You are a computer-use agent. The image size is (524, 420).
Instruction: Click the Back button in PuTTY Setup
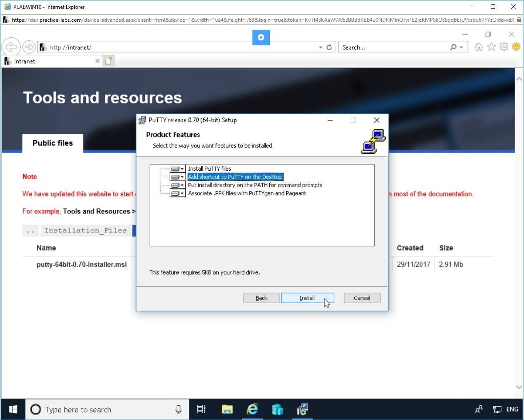click(x=261, y=298)
